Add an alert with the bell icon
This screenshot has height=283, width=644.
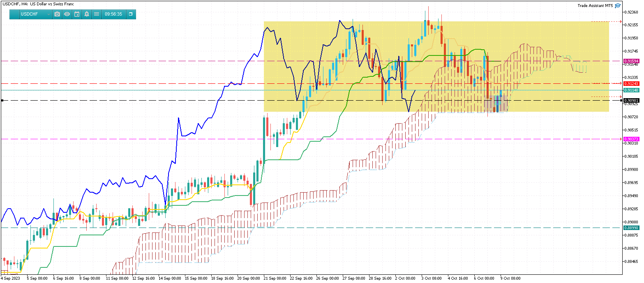click(x=87, y=14)
